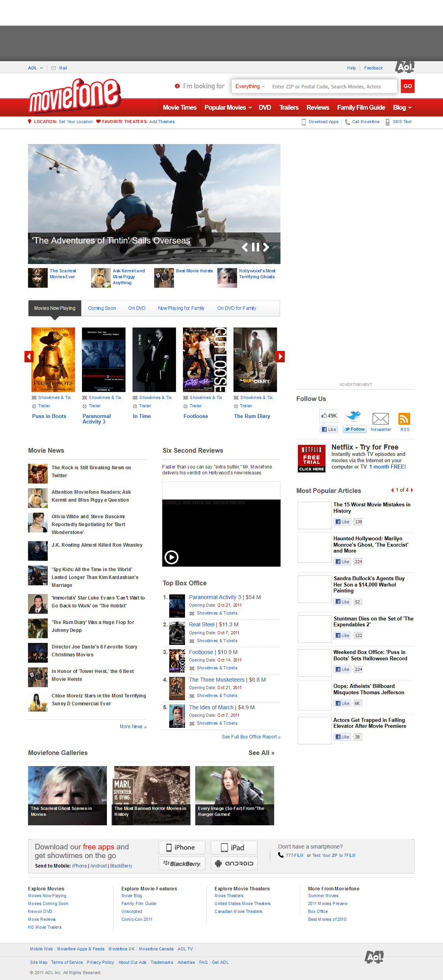The image size is (443, 980).
Task: Click the Feedback link
Action: [x=373, y=68]
